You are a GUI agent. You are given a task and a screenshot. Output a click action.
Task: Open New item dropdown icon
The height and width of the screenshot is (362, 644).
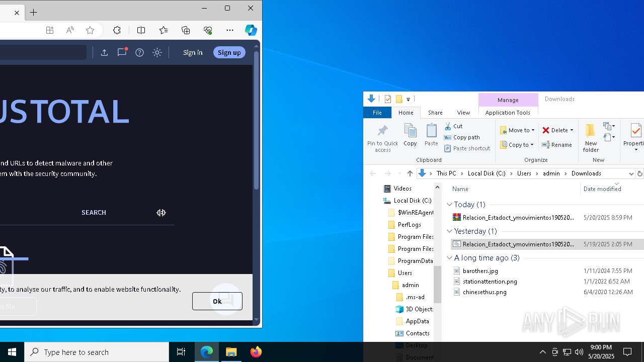[609, 126]
